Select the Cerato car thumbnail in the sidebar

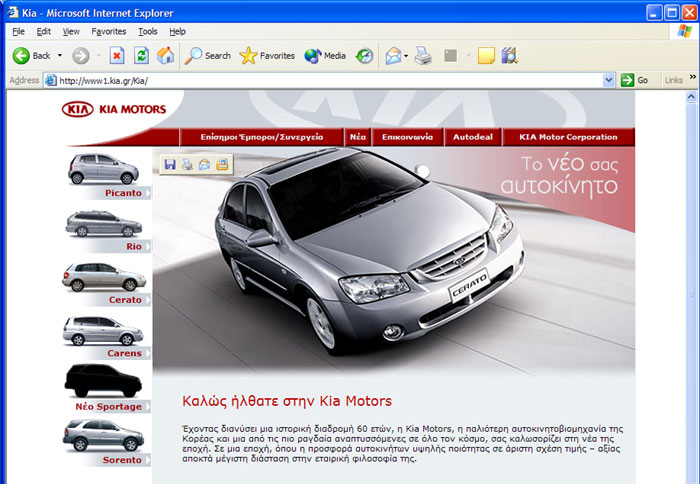click(104, 277)
